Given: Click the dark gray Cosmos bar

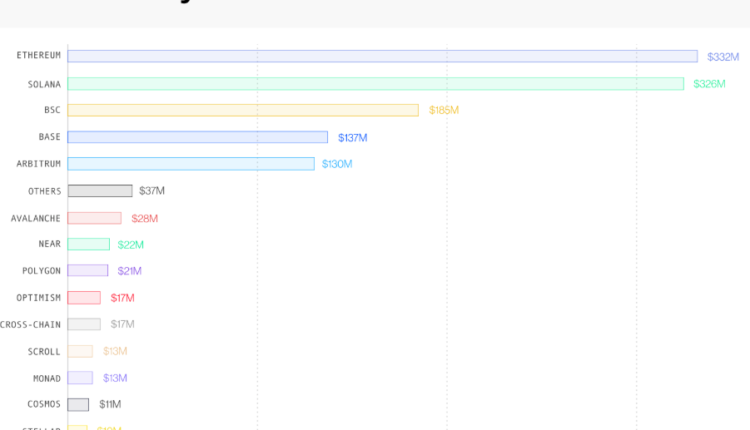Looking at the screenshot, I should 78,405.
